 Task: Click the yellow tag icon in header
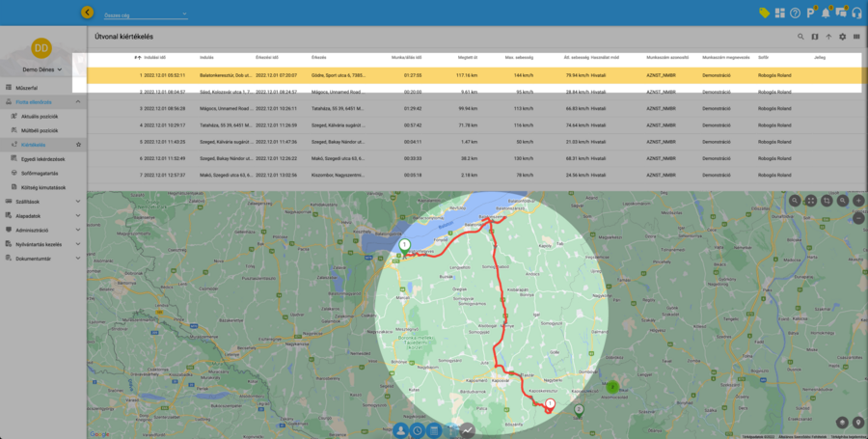point(764,13)
